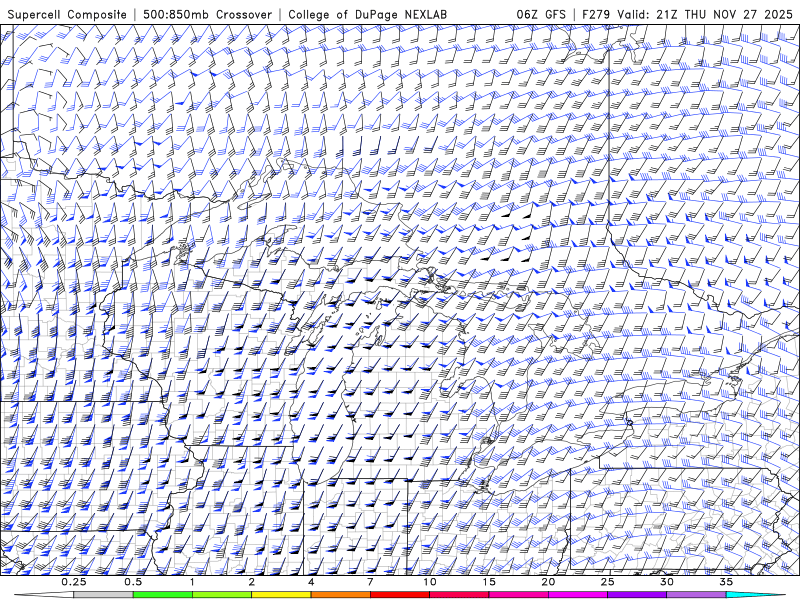Select the legend value 30
Screen dimensions: 800x600
tap(667, 582)
